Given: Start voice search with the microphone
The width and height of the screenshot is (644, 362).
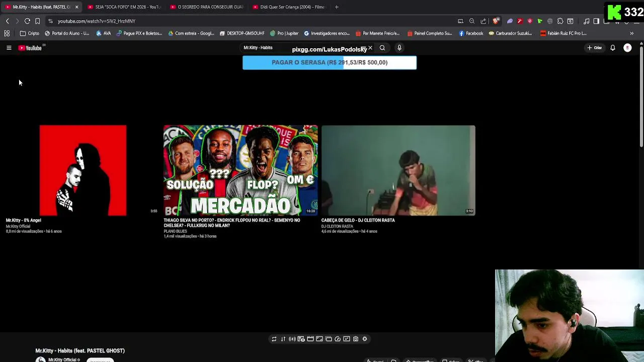Looking at the screenshot, I should pos(399,48).
